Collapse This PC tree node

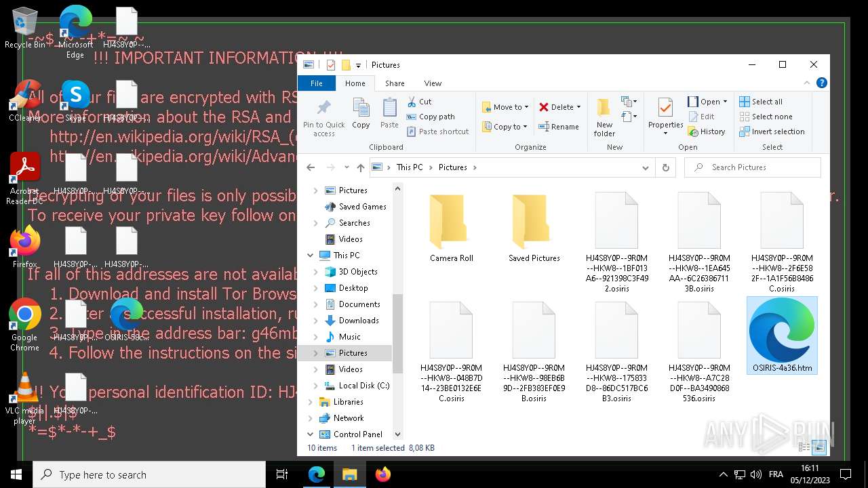tap(311, 256)
